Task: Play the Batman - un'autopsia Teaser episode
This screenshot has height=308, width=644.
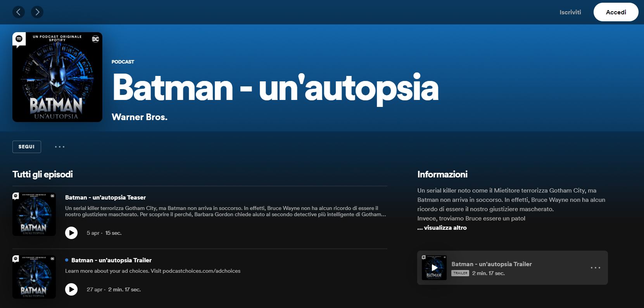Action: pyautogui.click(x=71, y=233)
